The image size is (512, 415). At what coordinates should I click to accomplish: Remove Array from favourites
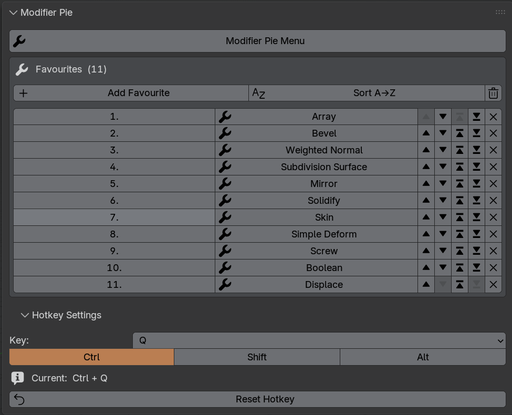coord(493,117)
